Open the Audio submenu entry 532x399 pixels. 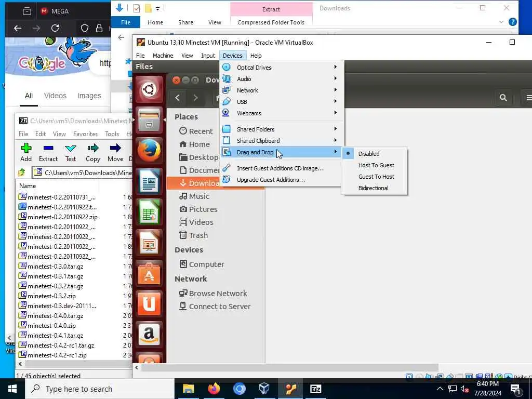(x=281, y=79)
